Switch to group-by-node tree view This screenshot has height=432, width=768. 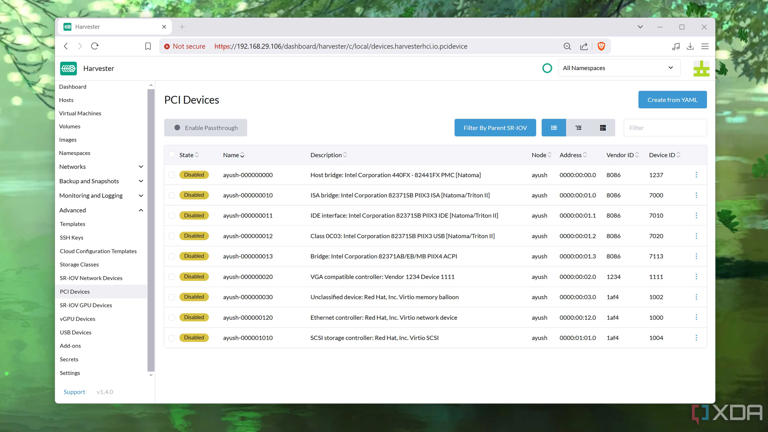[578, 128]
